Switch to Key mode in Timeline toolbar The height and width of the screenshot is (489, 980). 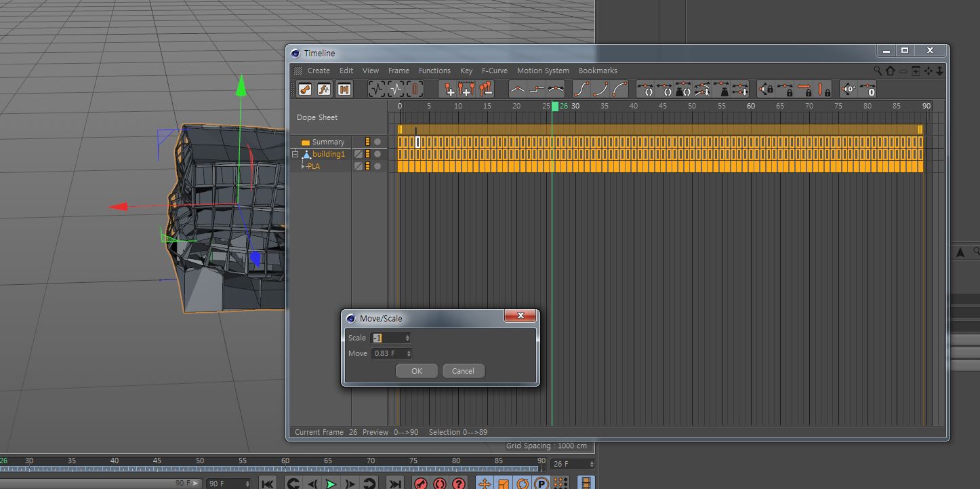coord(305,90)
